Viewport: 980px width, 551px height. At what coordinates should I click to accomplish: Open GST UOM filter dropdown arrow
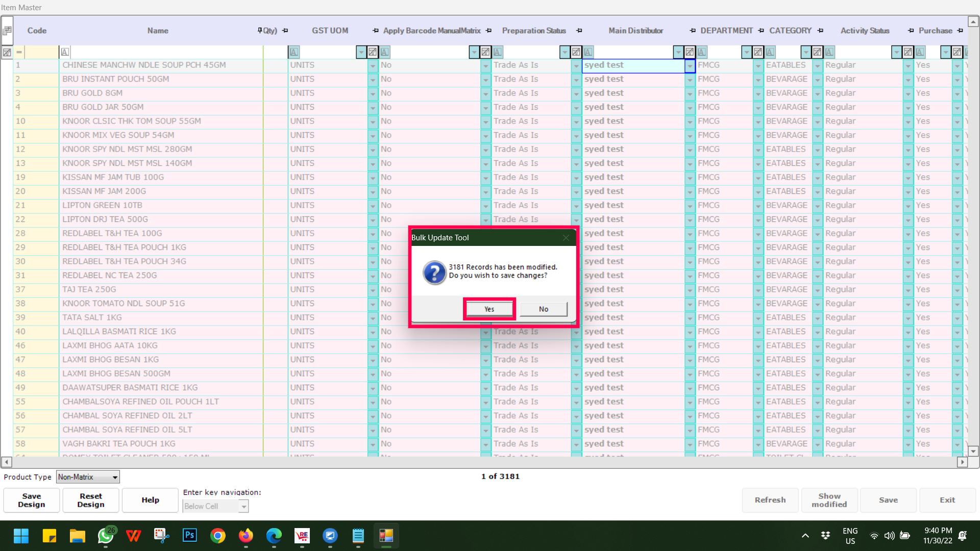(361, 52)
